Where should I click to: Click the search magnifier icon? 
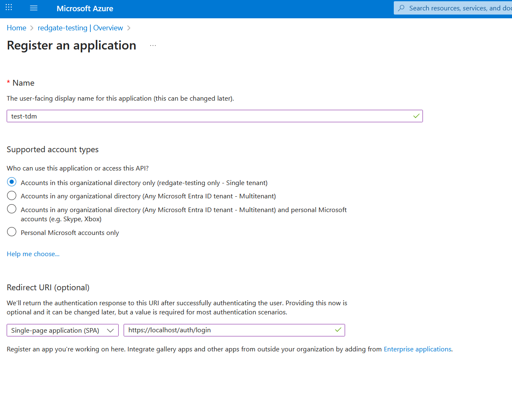point(401,8)
